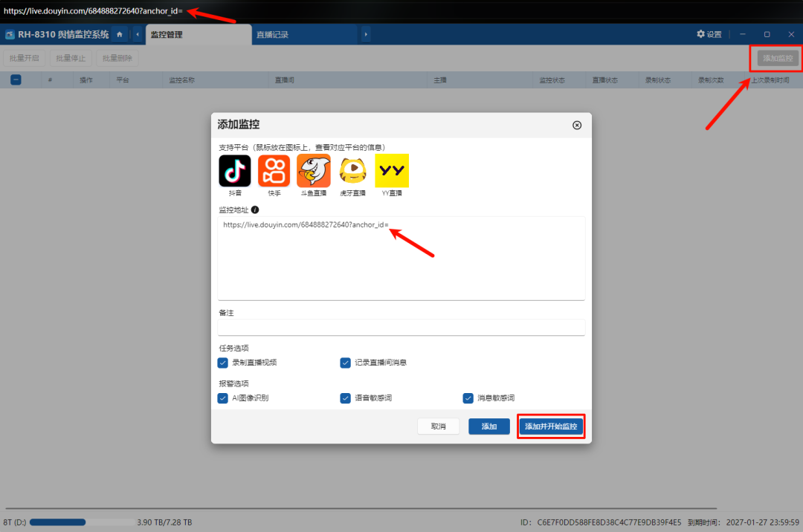Cancel the dialog with 取消
Screen dimensions: 803x532
[439, 426]
